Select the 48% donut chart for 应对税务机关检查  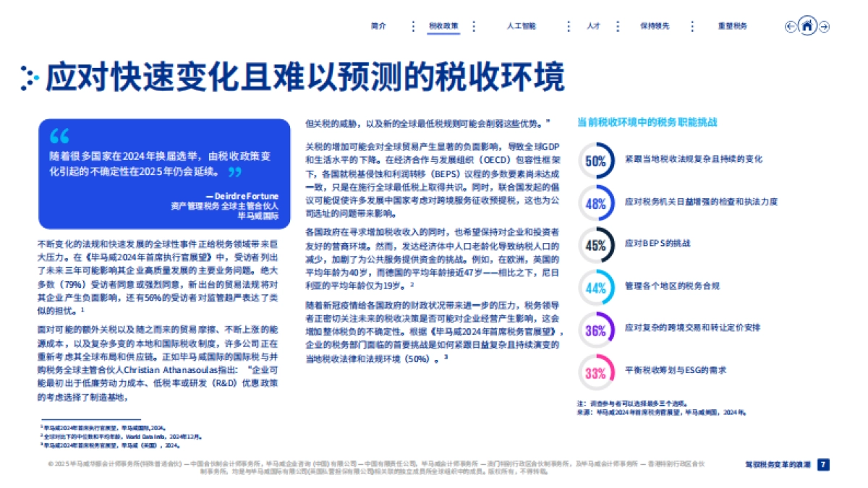(x=595, y=203)
